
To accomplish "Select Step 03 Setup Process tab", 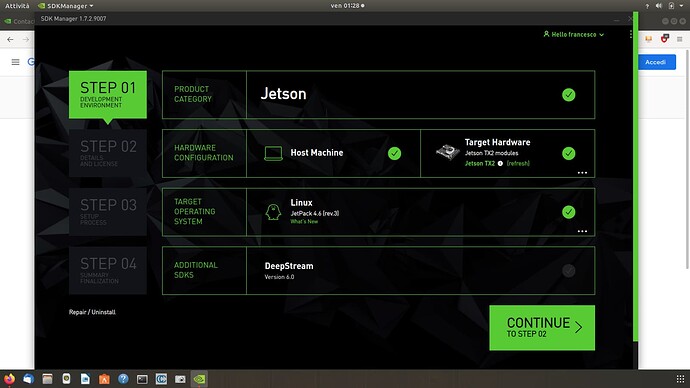I will pos(108,212).
